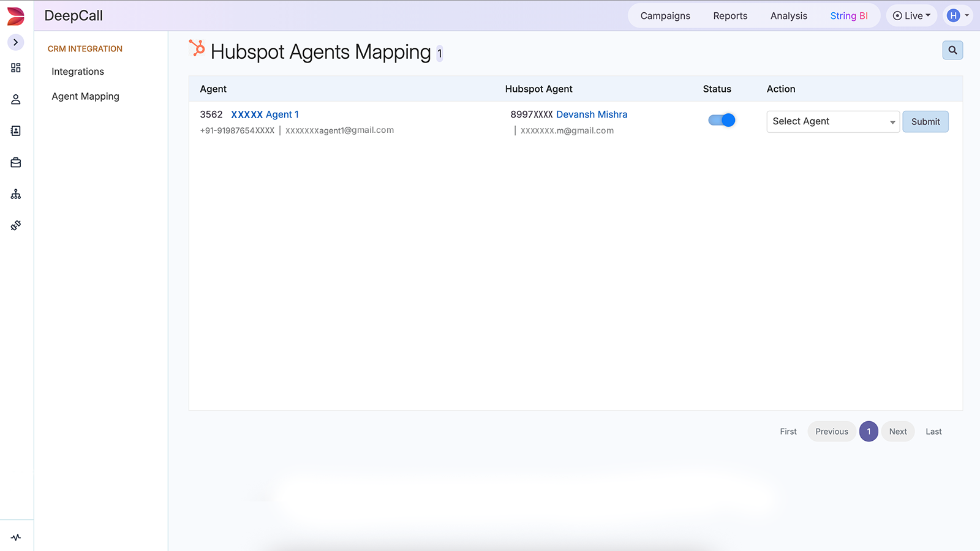Open the dashboard grid icon in sidebar

pyautogui.click(x=16, y=68)
